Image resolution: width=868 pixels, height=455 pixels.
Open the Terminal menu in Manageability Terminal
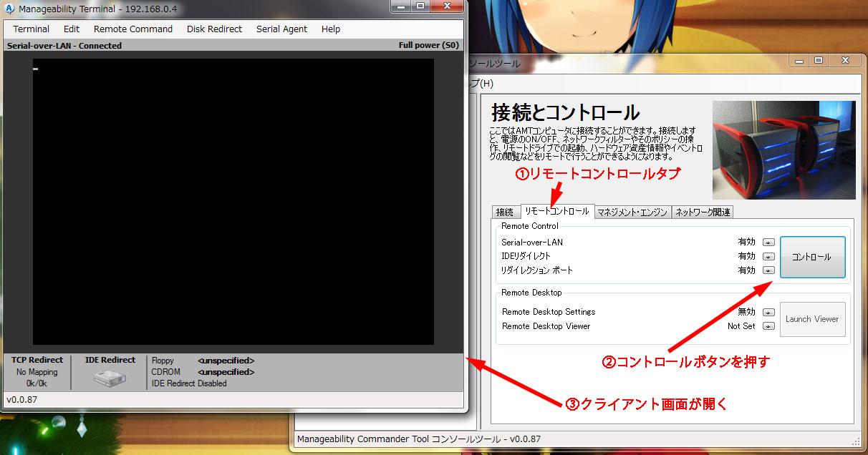click(x=31, y=29)
